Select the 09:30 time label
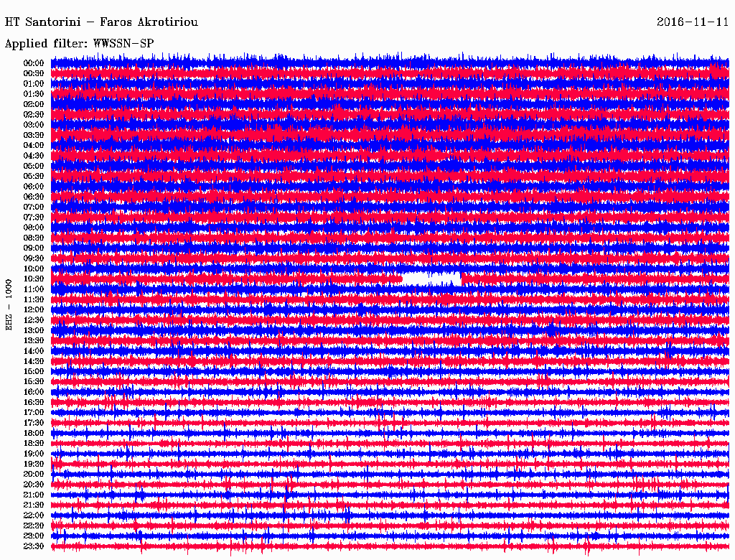 [34, 258]
